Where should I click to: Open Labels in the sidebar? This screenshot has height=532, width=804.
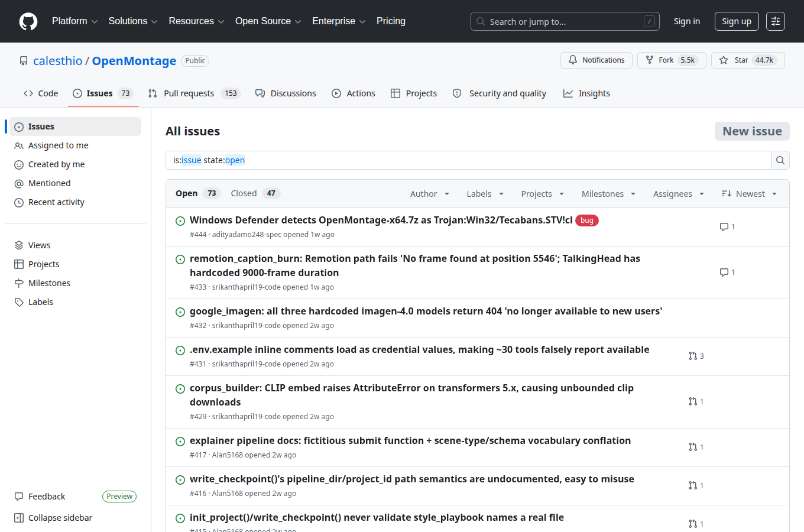click(76, 302)
